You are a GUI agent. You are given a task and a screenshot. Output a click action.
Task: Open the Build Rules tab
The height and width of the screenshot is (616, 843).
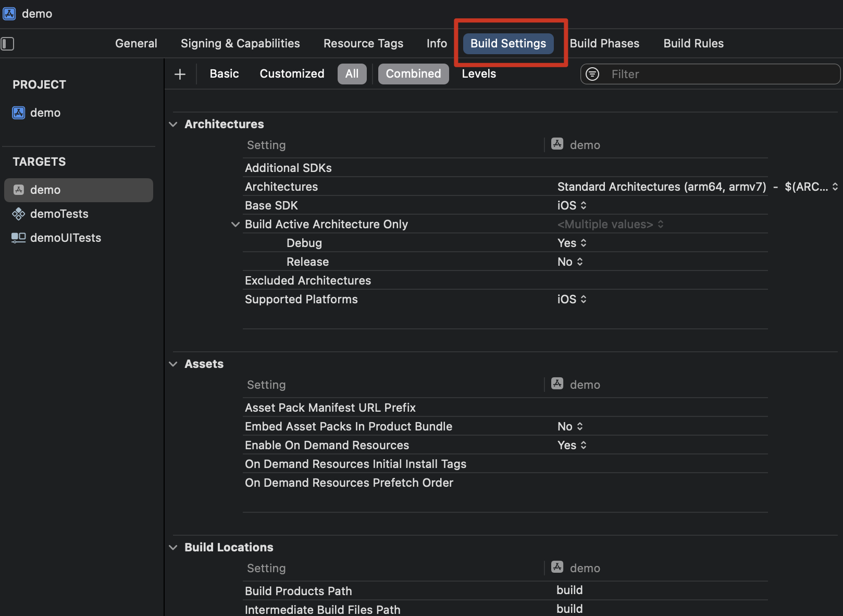[693, 43]
